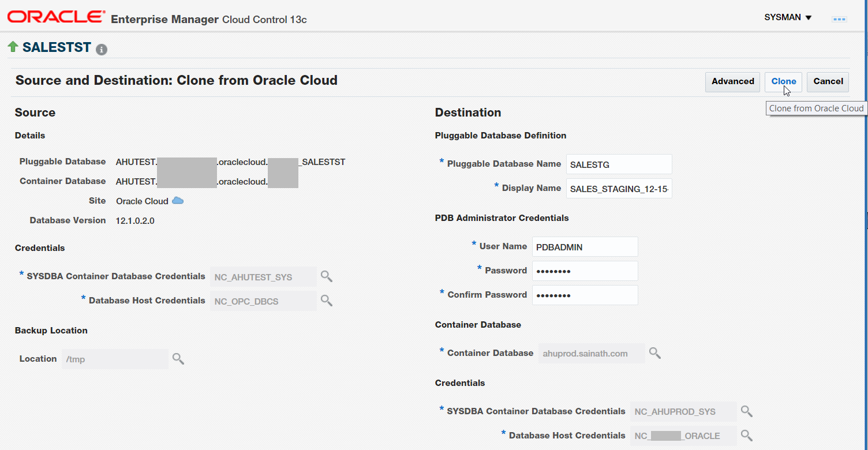The width and height of the screenshot is (868, 450).
Task: Click the Display Name field
Action: (x=619, y=189)
